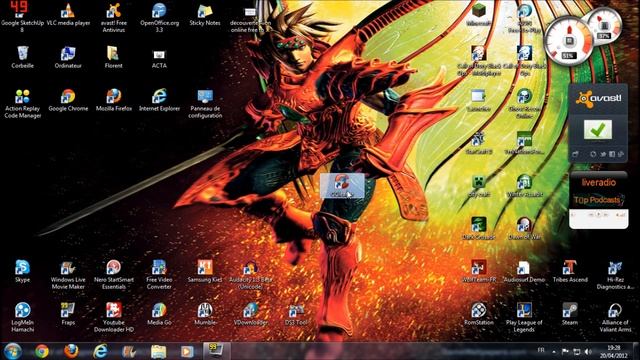Open the volume speaker tray icon
This screenshot has height=360, width=640.
coord(588,351)
